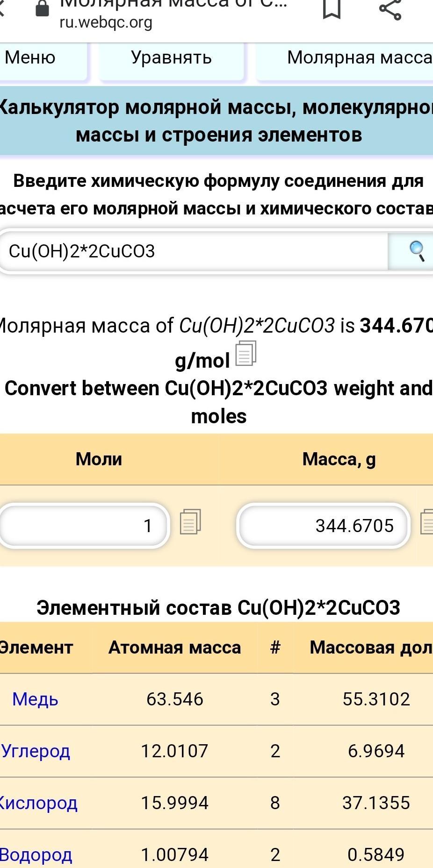Image resolution: width=433 pixels, height=868 pixels.
Task: Click the Моли input field
Action: point(84,526)
